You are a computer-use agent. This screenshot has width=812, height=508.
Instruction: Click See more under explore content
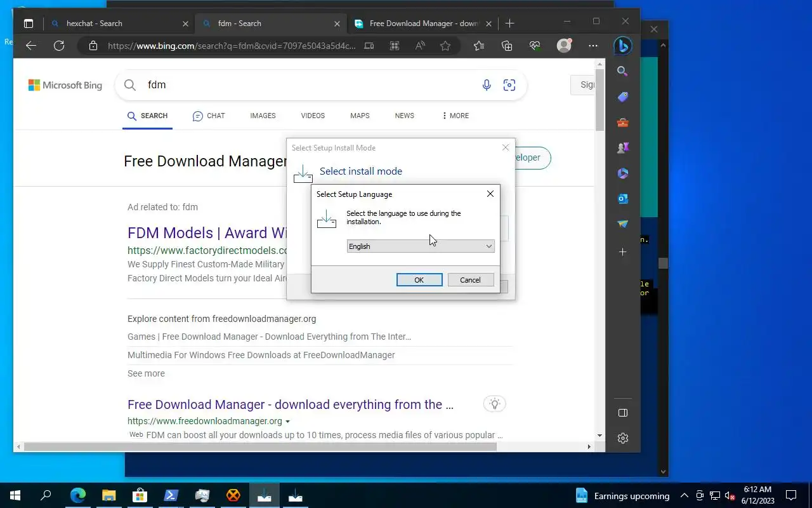coord(146,373)
